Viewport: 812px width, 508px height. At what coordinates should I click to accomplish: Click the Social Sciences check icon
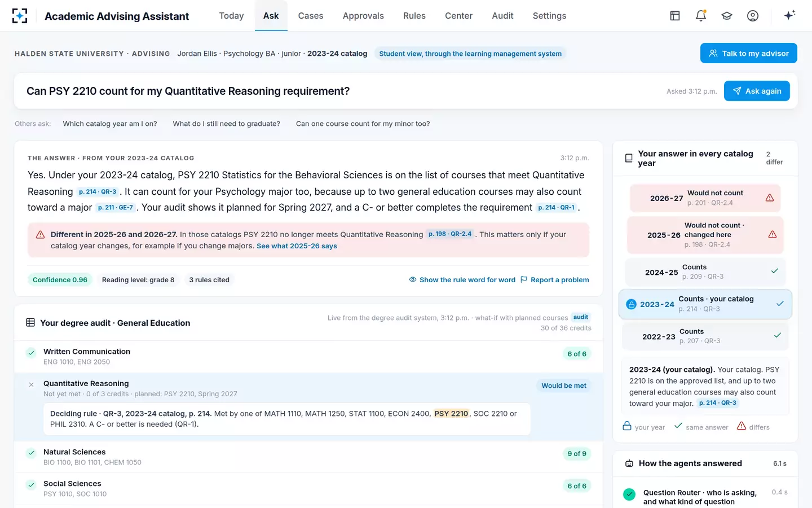tap(32, 485)
